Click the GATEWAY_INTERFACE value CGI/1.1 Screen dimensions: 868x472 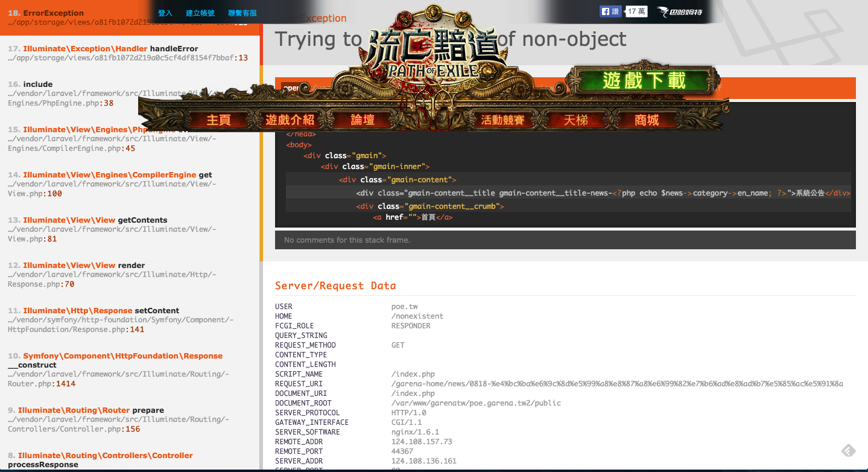pyautogui.click(x=407, y=423)
